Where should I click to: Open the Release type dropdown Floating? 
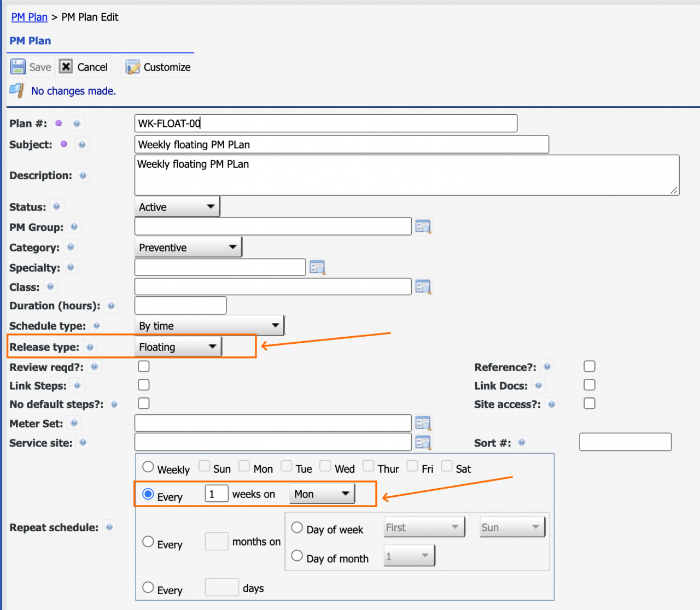coord(178,347)
